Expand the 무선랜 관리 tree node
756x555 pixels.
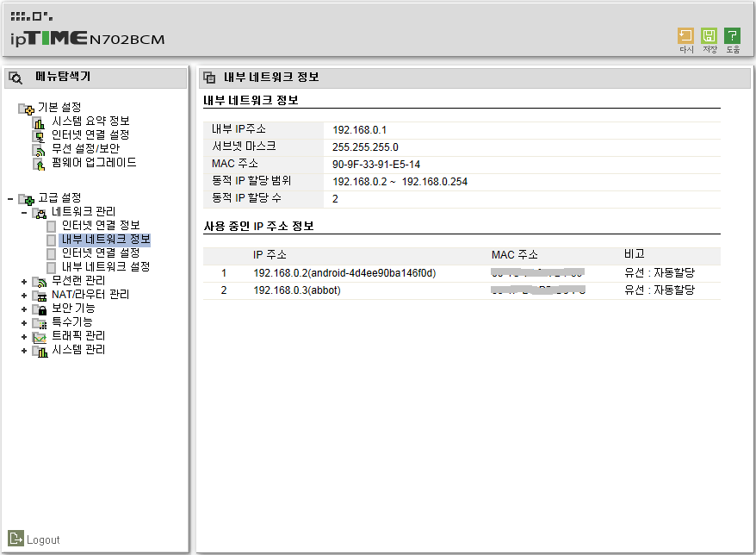tap(24, 282)
